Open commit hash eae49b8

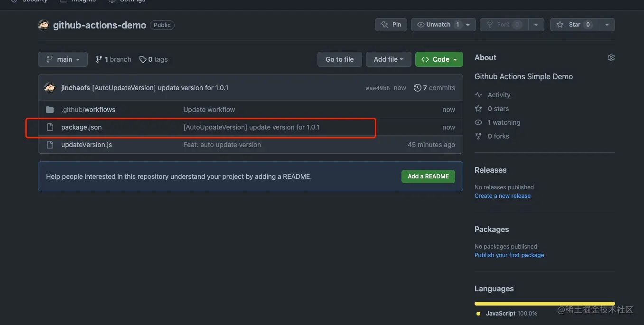point(378,88)
